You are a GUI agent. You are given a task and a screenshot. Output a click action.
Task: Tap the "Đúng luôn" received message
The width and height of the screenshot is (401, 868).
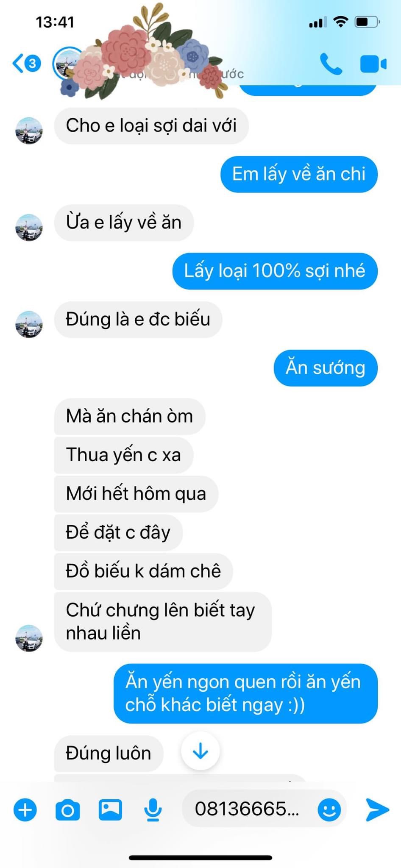109,753
